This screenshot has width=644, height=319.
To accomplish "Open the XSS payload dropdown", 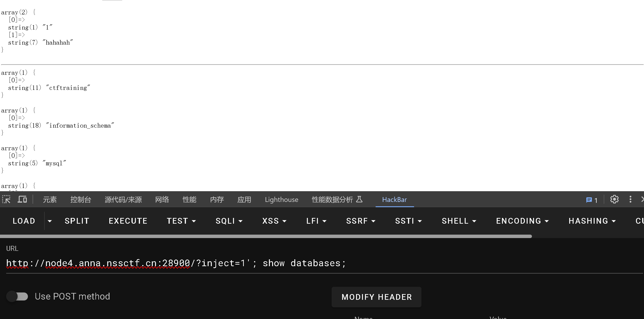I will tap(274, 221).
